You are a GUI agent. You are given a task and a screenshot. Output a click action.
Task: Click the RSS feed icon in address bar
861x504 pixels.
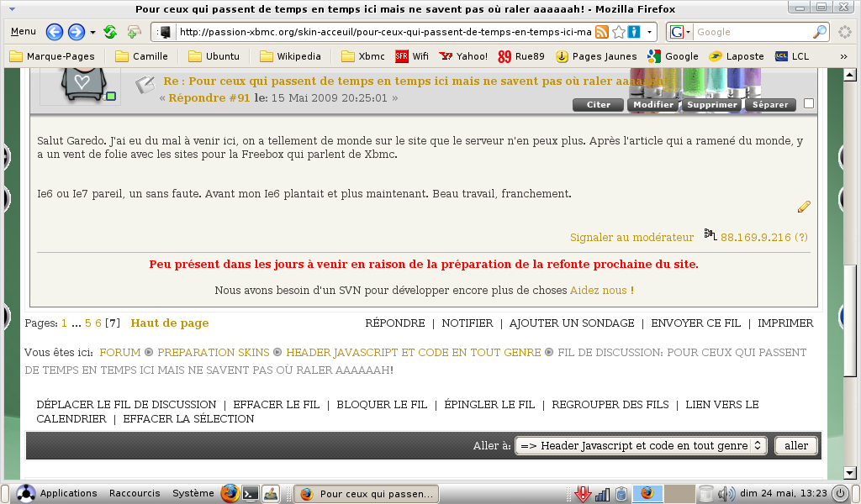pyautogui.click(x=602, y=33)
